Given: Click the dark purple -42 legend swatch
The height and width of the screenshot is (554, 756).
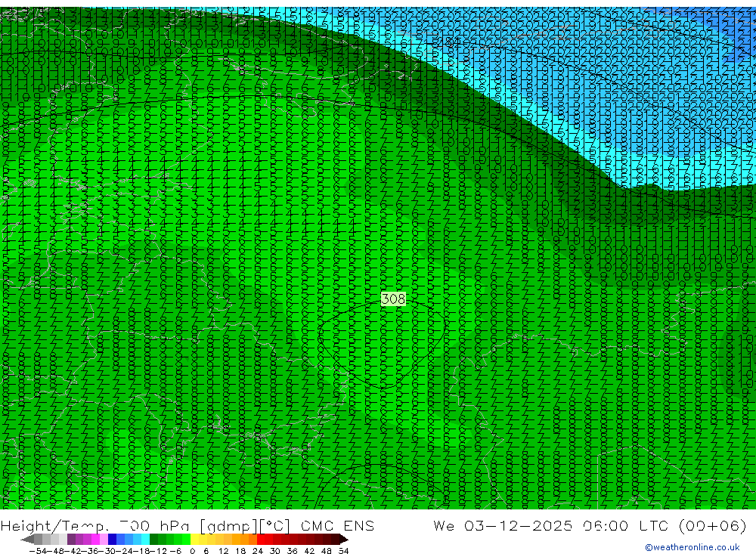Looking at the screenshot, I should coord(71,540).
